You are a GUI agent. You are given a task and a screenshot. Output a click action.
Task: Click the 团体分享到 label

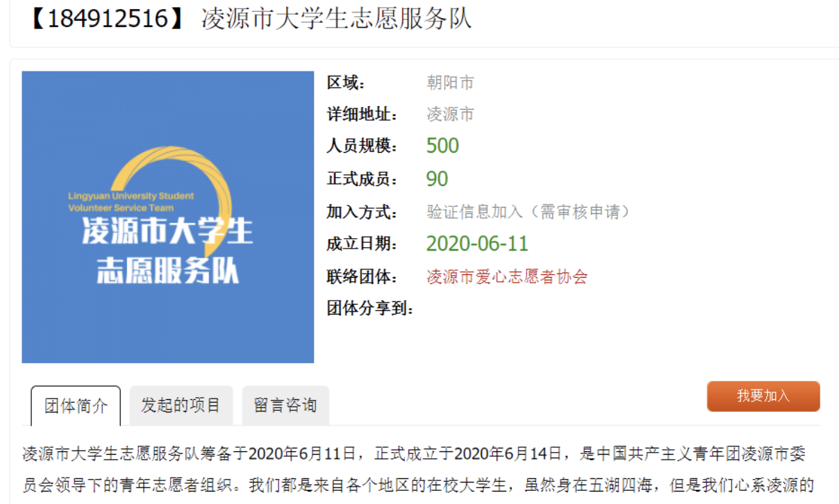click(x=371, y=309)
